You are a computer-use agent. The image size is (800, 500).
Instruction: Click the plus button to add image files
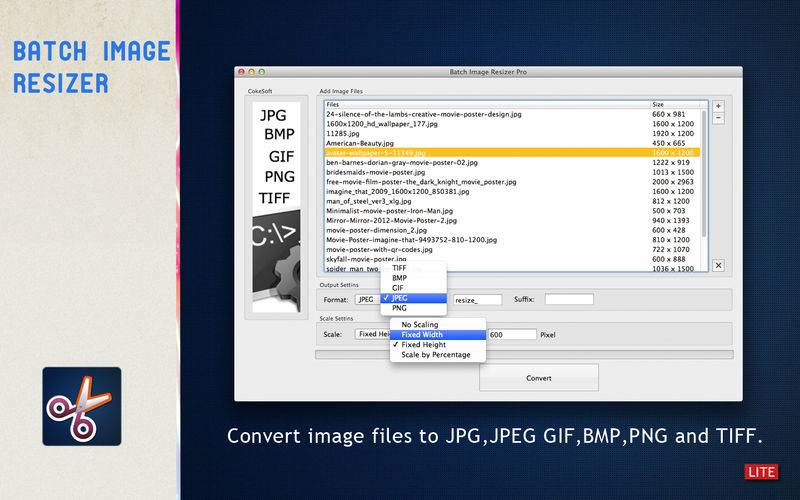point(718,106)
